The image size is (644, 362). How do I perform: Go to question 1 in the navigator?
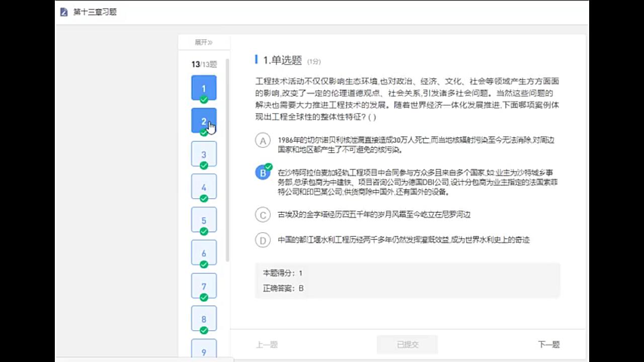[x=204, y=88]
